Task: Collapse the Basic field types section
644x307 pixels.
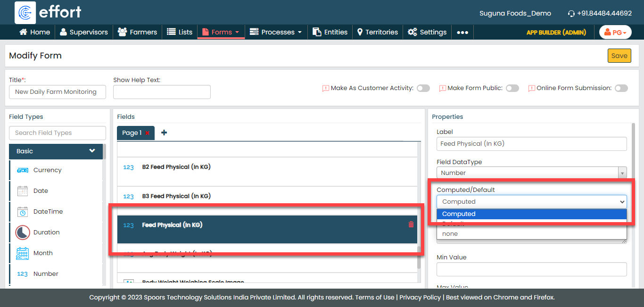Action: (x=92, y=151)
